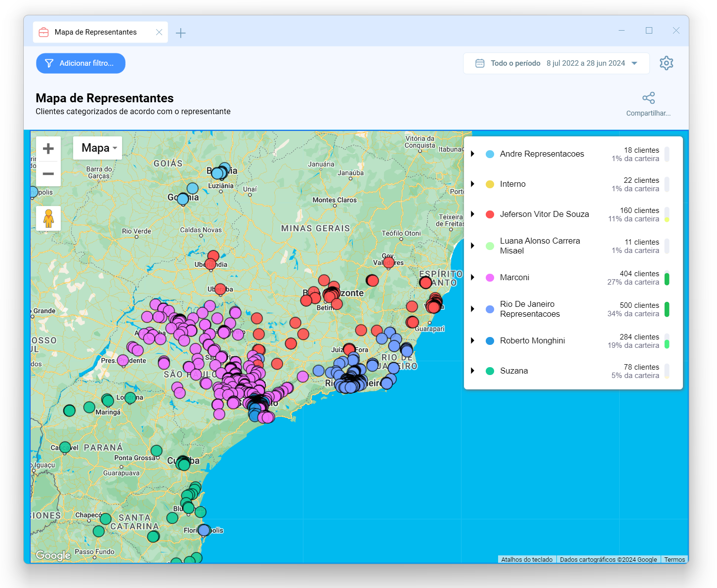Open a new tab with plus icon
Screen dimensions: 717x588
(181, 33)
